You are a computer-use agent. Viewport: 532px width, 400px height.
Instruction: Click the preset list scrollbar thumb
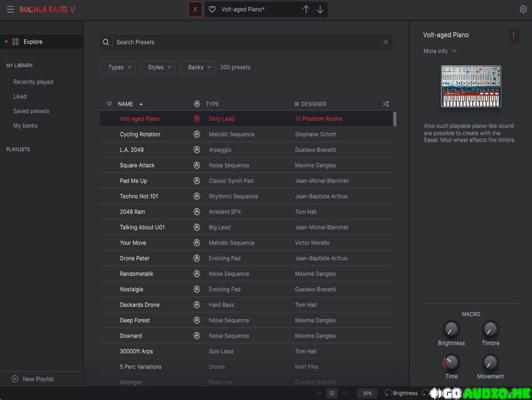coord(394,119)
